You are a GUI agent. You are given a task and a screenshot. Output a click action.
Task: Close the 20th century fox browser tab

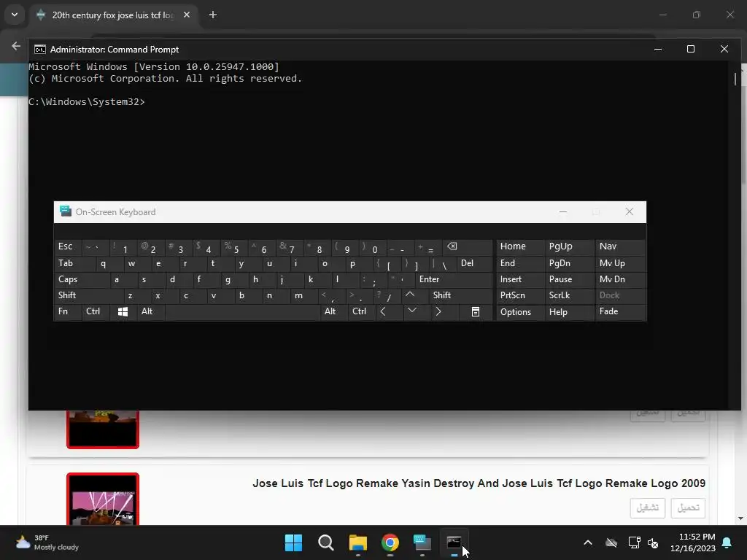(187, 15)
